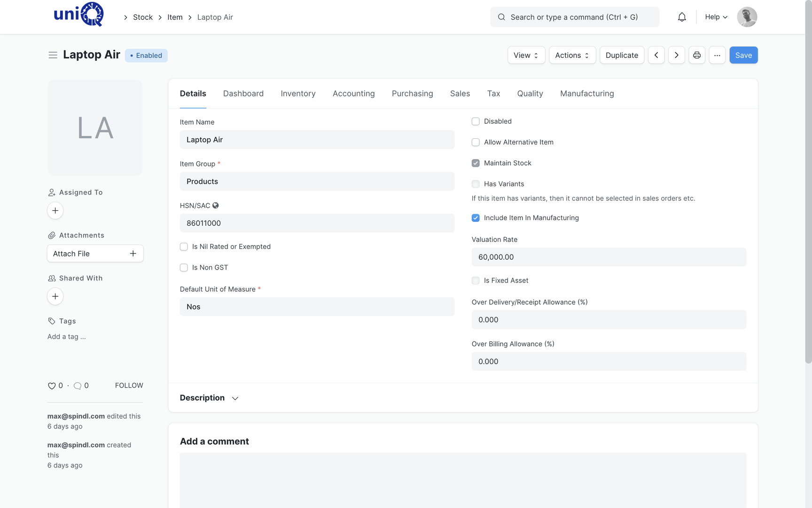Open the Actions dropdown

[x=572, y=55]
